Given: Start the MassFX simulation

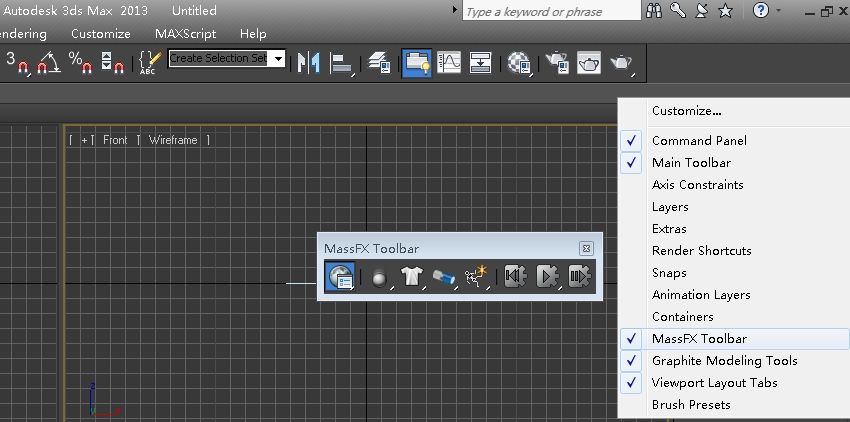Looking at the screenshot, I should click(548, 277).
